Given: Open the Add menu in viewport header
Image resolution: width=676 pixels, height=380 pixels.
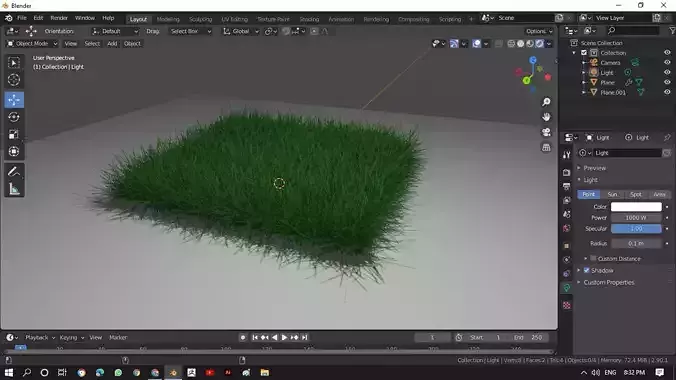Looking at the screenshot, I should 112,44.
